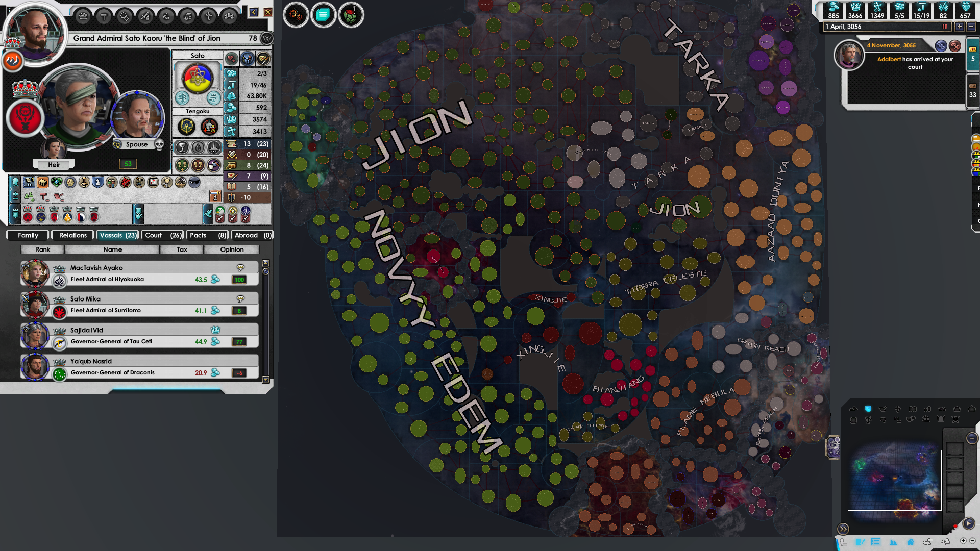980x551 pixels.
Task: Open the crown tab in character panel
Action: (83, 17)
